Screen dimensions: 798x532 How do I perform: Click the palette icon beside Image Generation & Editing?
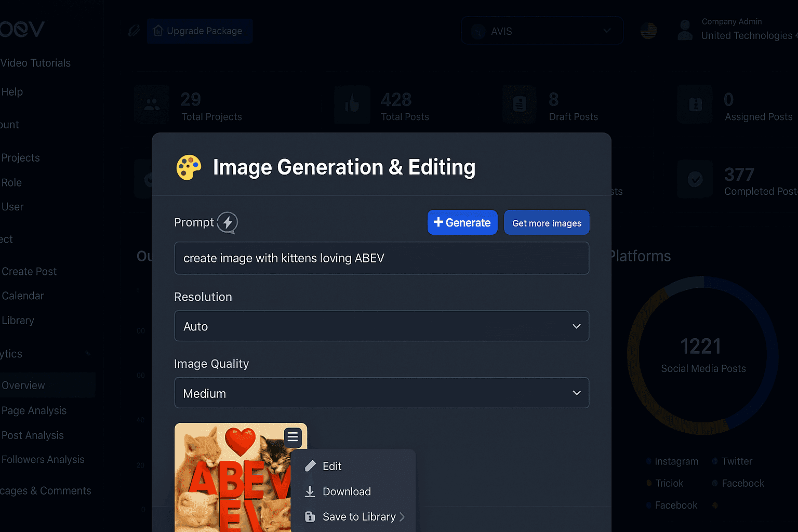pyautogui.click(x=189, y=167)
